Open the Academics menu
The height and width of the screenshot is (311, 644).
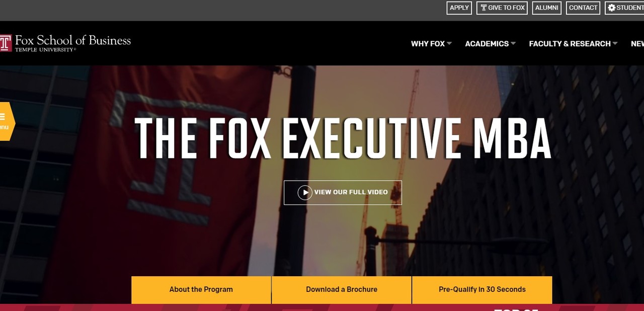tap(487, 44)
